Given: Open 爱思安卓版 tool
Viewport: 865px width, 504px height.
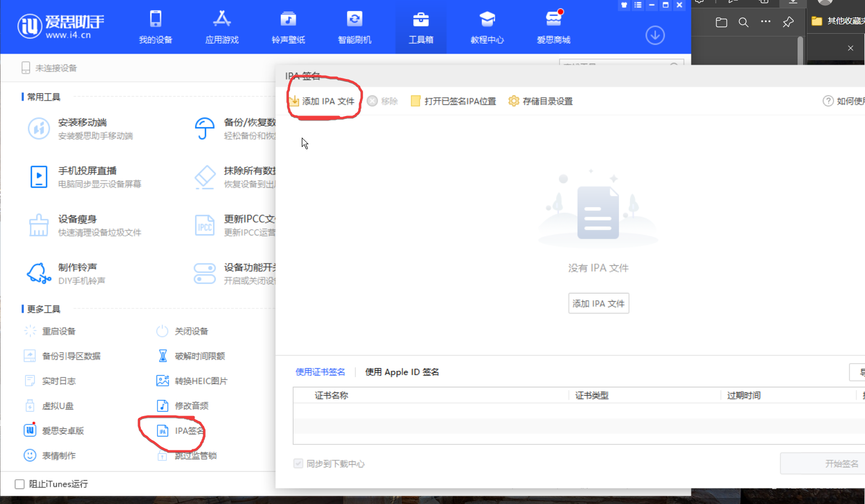Looking at the screenshot, I should click(54, 431).
